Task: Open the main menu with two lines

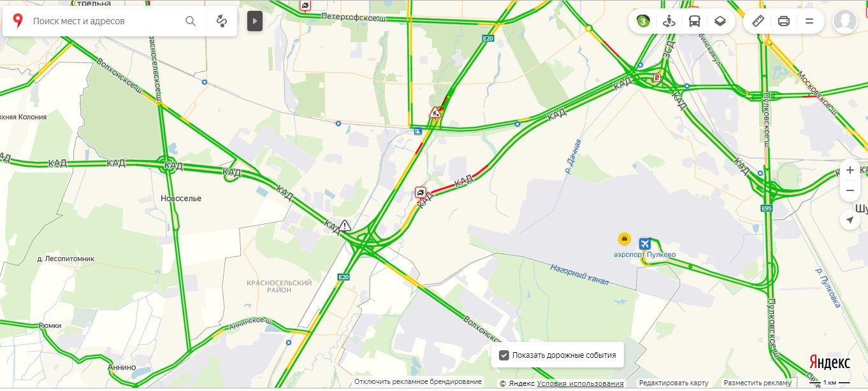Action: pyautogui.click(x=809, y=21)
